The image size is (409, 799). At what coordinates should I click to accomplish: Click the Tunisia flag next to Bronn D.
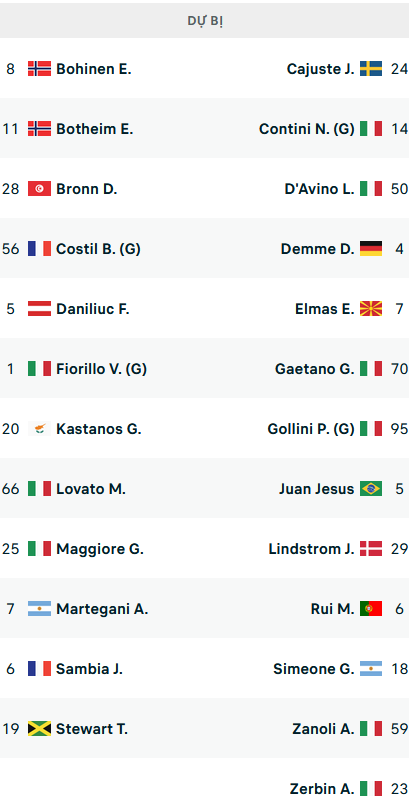click(39, 189)
